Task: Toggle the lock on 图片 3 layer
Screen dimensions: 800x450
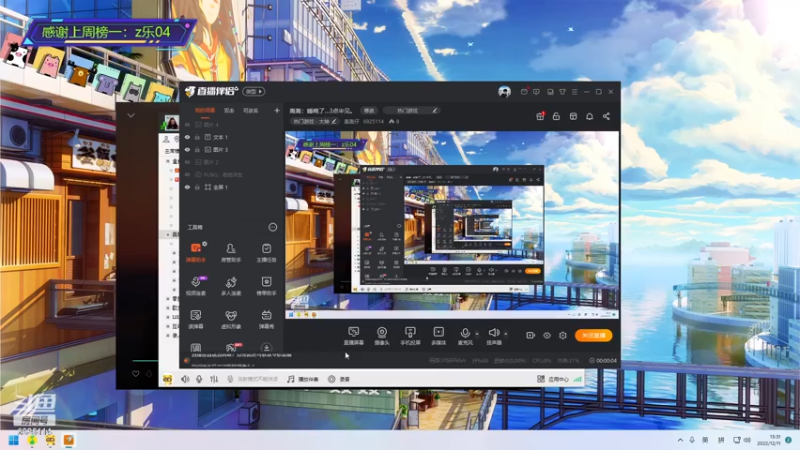Action: click(197, 150)
